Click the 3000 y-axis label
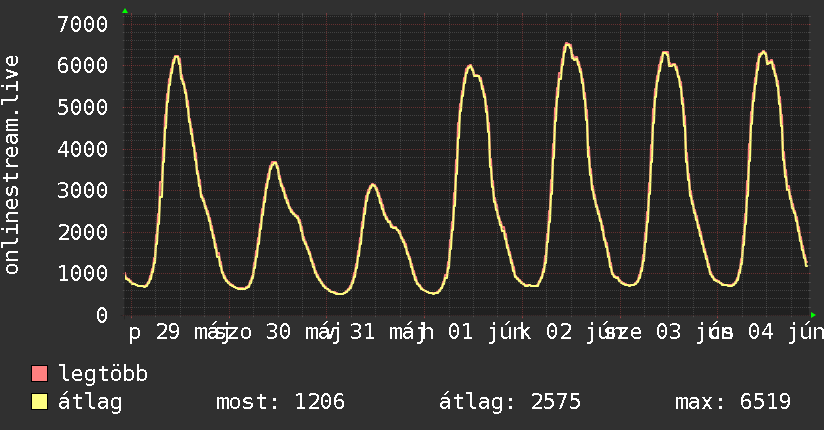The width and height of the screenshot is (824, 430). pos(83,190)
